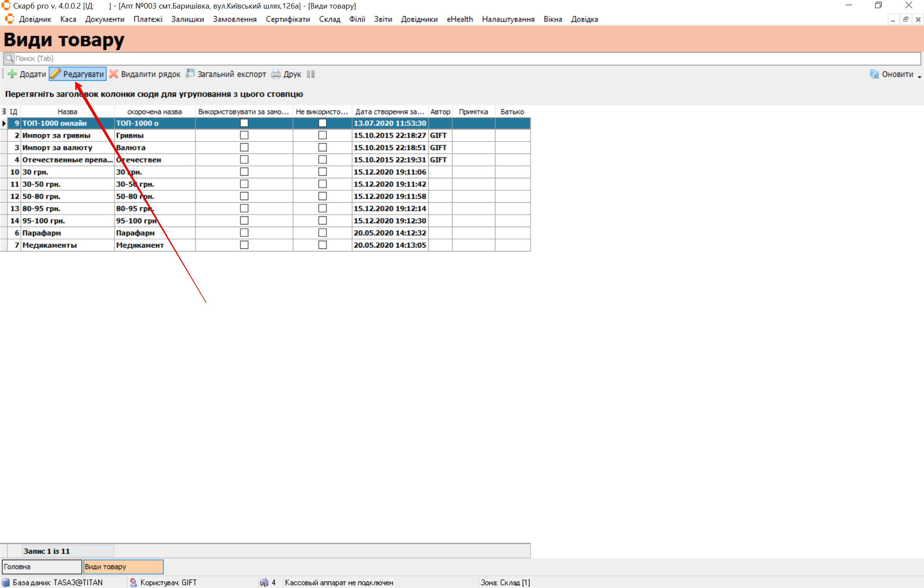Switch to the Головна tab
The height and width of the screenshot is (588, 924).
click(42, 567)
